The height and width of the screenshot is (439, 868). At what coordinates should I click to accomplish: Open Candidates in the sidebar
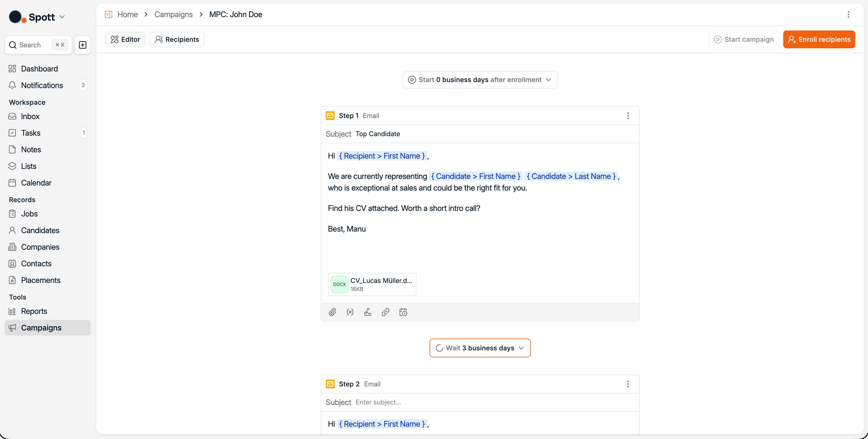(40, 230)
